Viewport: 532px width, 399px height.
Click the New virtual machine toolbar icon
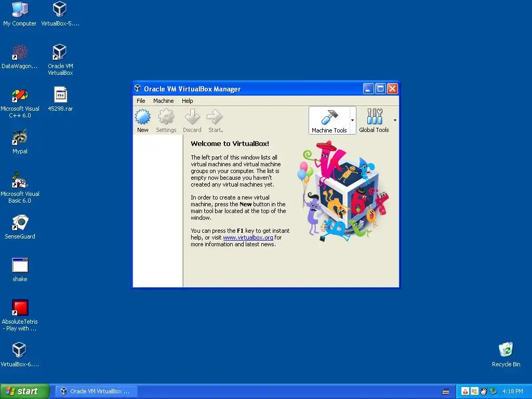point(142,121)
